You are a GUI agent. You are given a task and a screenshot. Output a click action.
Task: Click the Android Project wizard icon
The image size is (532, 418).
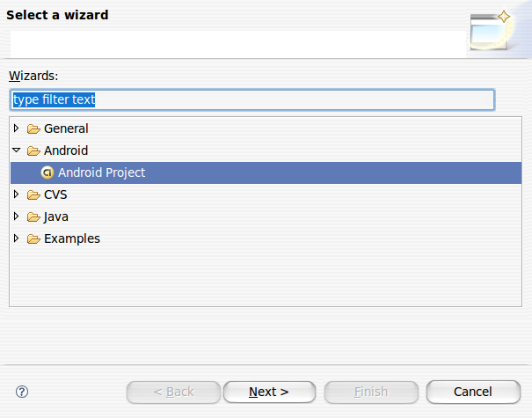[47, 172]
